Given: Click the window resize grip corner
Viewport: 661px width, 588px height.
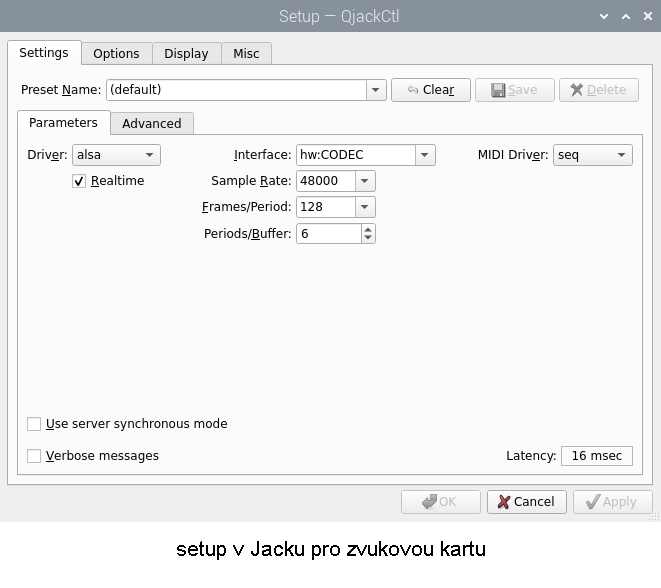Looking at the screenshot, I should (x=656, y=517).
